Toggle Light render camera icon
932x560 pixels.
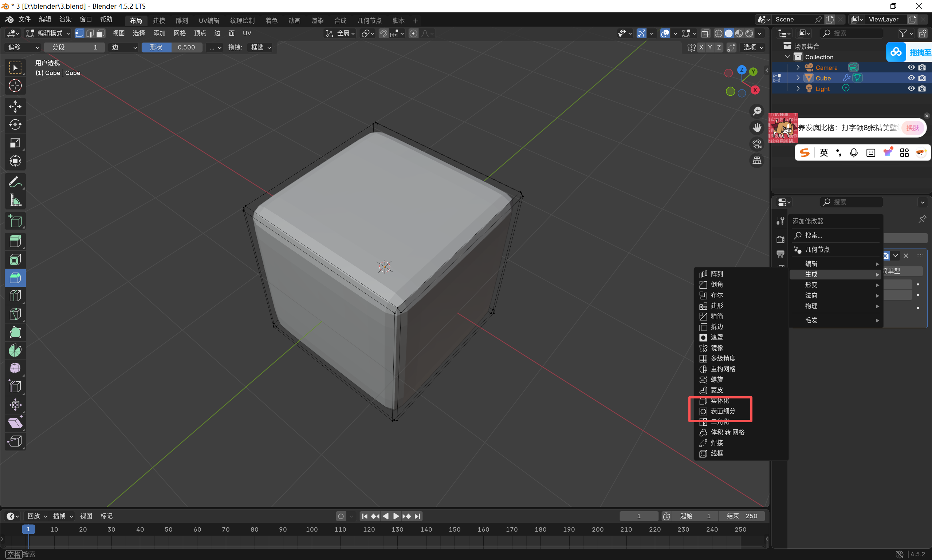click(x=922, y=89)
